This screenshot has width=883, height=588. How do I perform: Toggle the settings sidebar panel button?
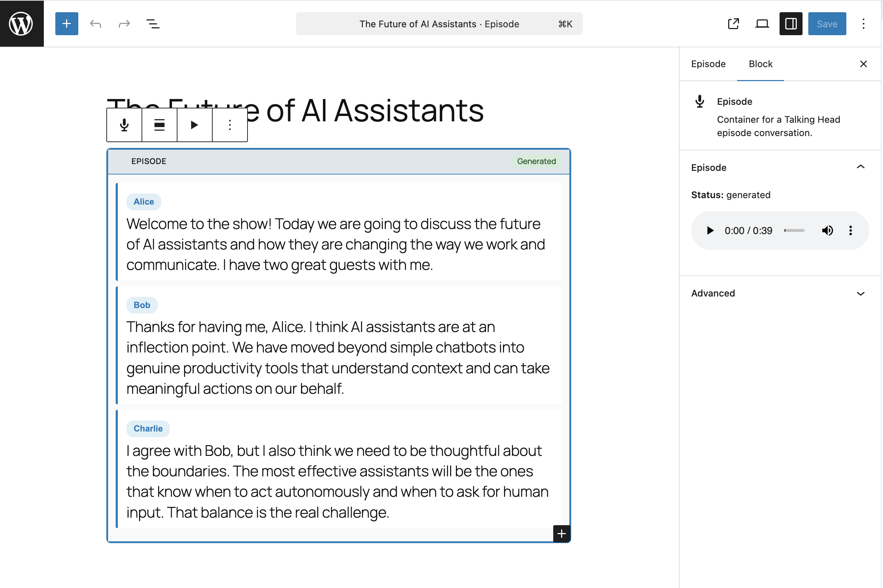tap(790, 24)
